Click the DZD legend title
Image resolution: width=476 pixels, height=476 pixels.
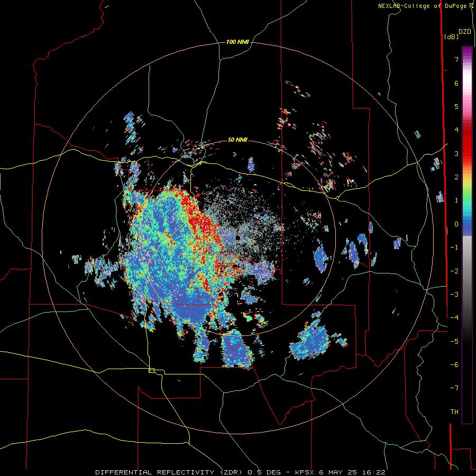tap(465, 32)
